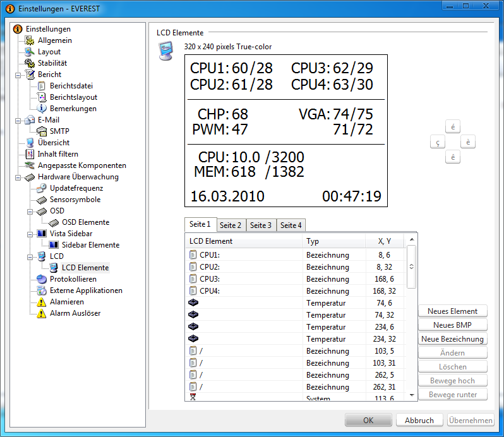Screen dimensions: 504x437
Task: Switch to the Seite 3 tab
Action: [261, 225]
